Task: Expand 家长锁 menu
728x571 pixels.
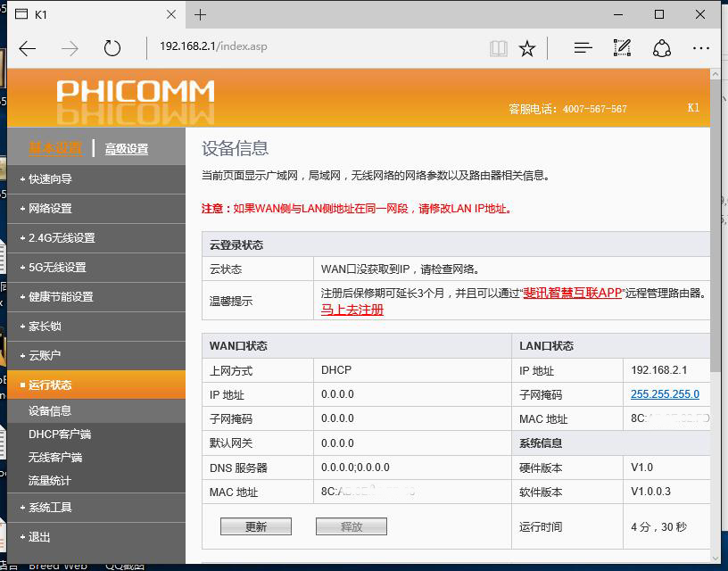Action: click(96, 327)
